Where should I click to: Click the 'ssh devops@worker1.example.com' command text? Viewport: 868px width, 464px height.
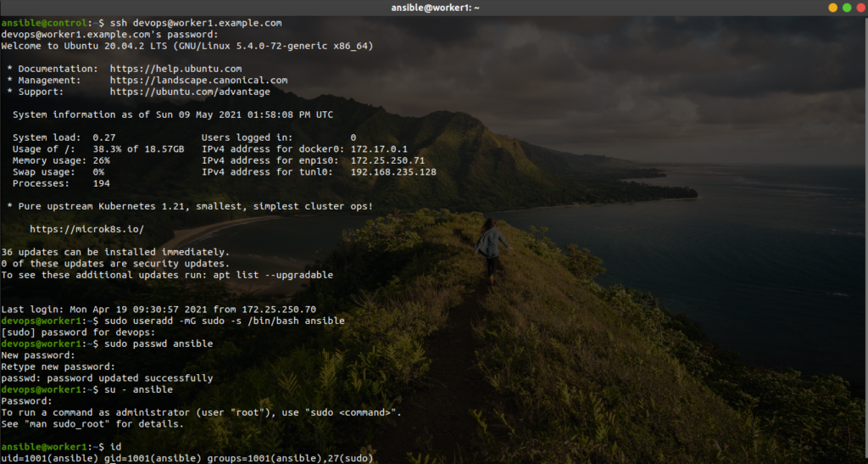click(196, 23)
